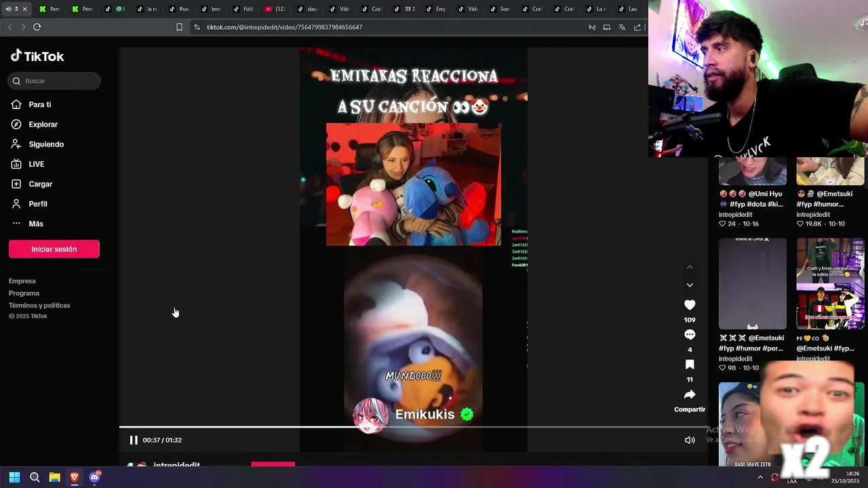Pause the TikTok video
Screen dimensions: 868x488
[x=134, y=440]
